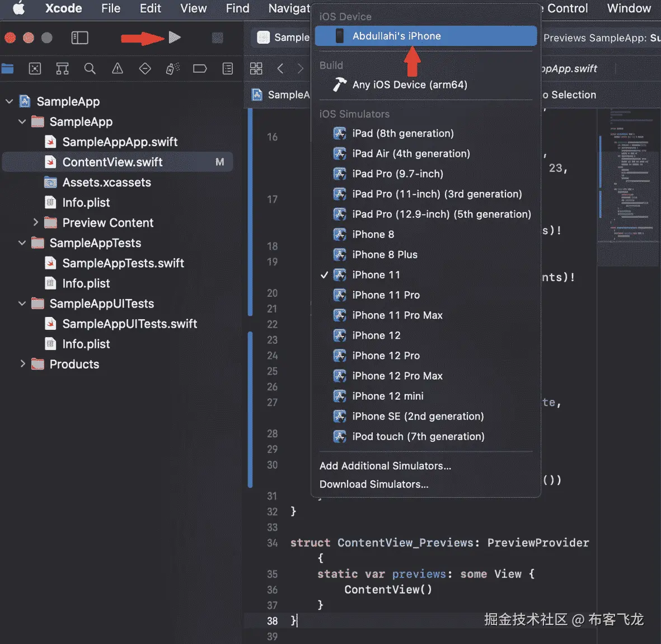Select iPhone SE (2nd generation) simulator
Screen dimensions: 661x644
pos(426,416)
